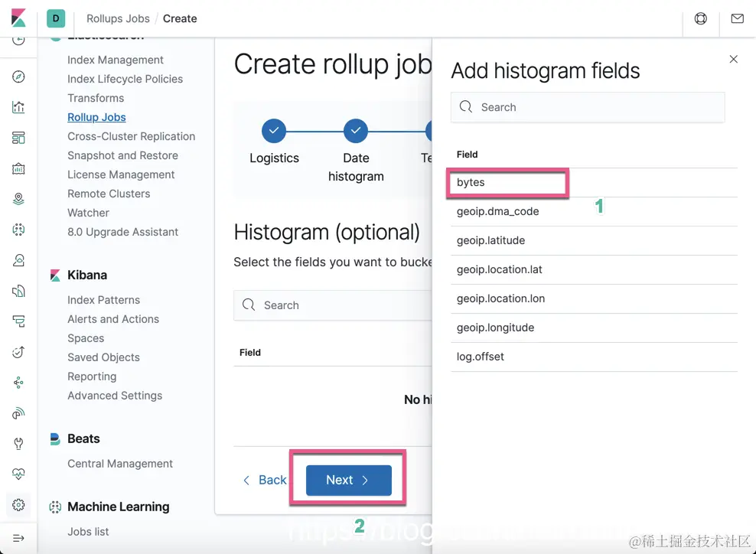Open Reporting under Kibana
Viewport: 756px width, 554px height.
(x=92, y=376)
